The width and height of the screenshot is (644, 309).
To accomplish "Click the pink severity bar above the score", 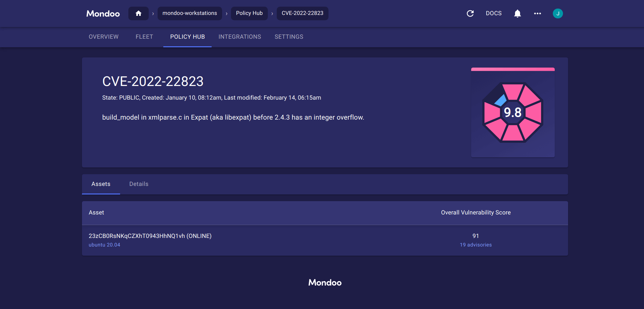I will (x=513, y=69).
